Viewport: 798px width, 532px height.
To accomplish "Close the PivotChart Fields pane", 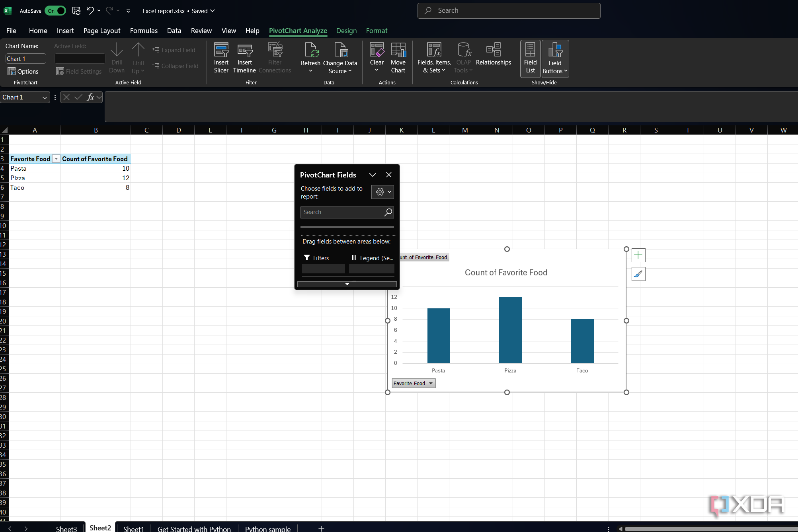I will 389,175.
